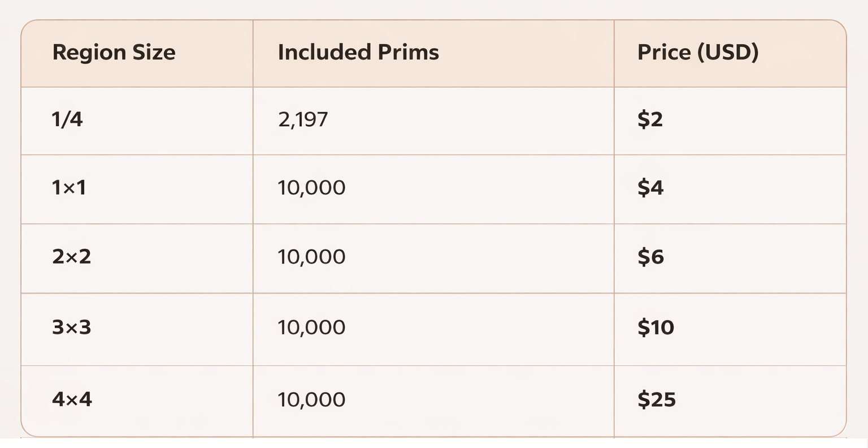Image resolution: width=868 pixels, height=448 pixels.
Task: Select the 2×2 region size cell
Action: click(x=71, y=257)
